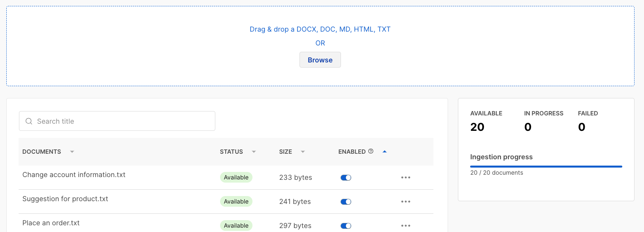Click the Documents column header
644x232 pixels.
pos(42,152)
